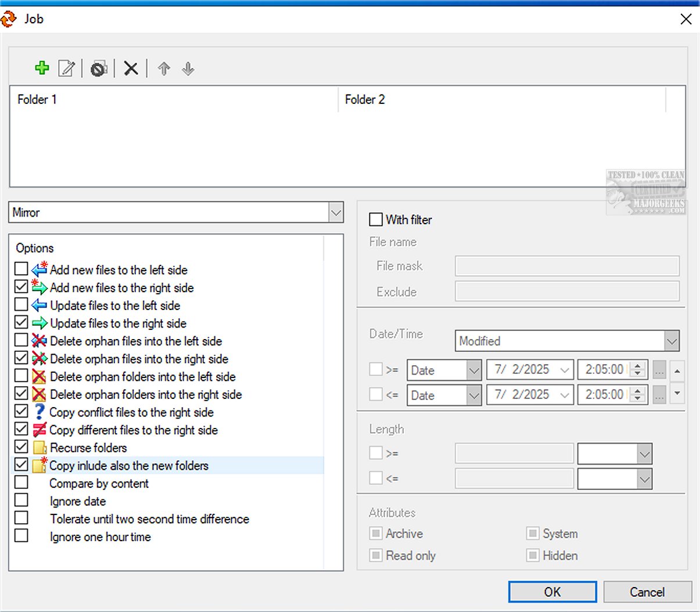Enable the Compare by content option
Viewport: 700px width, 612px height.
(x=21, y=483)
